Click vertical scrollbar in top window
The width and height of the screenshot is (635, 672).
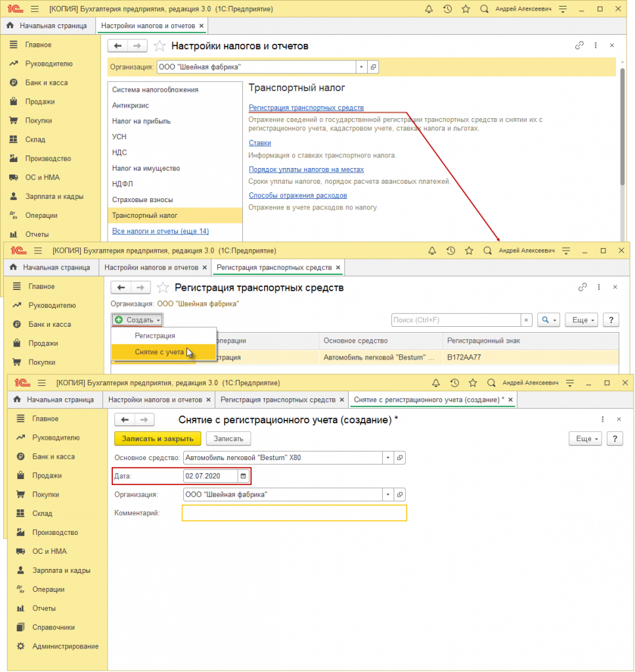pos(622,127)
